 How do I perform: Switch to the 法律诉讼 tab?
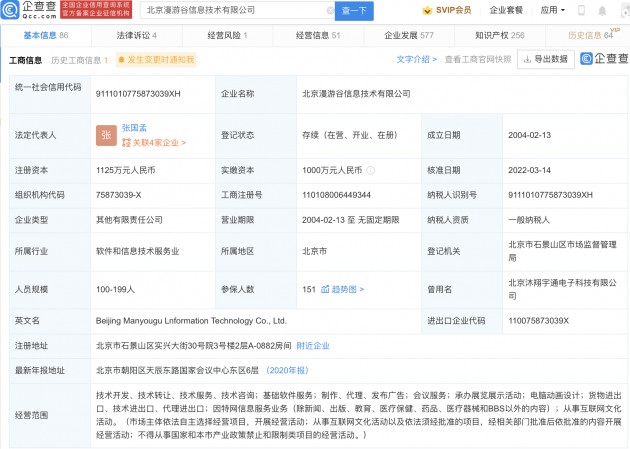click(137, 35)
